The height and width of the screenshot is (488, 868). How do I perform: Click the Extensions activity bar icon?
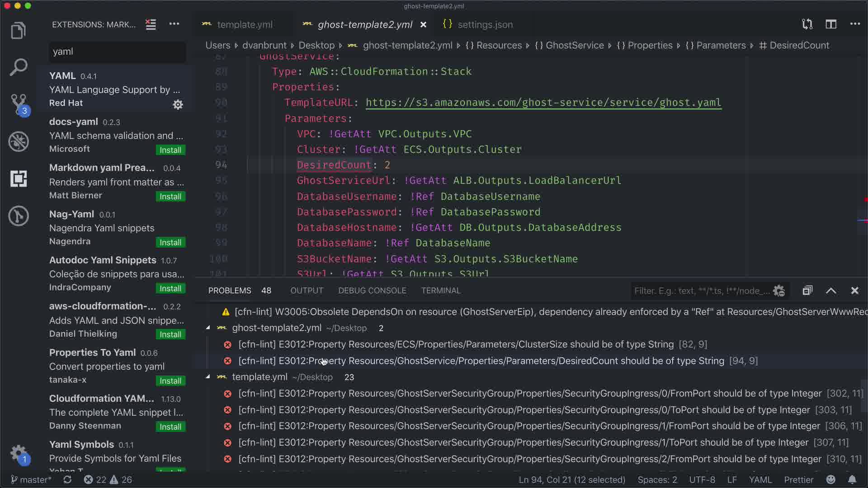coord(18,179)
